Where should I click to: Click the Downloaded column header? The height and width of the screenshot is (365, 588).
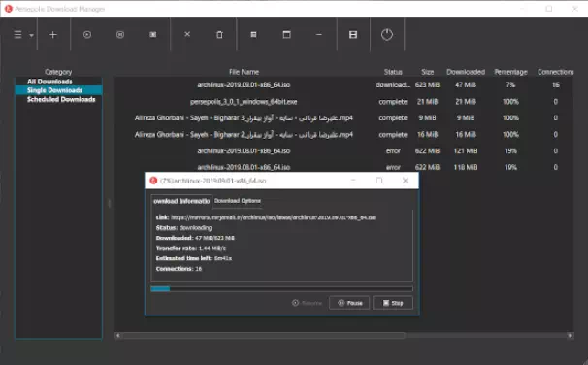[466, 72]
